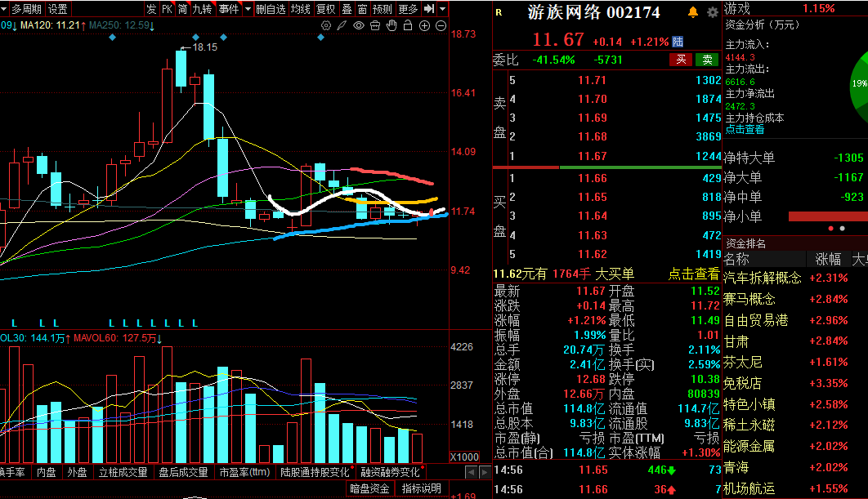Click the second pagination dot below 净小单

point(842,229)
